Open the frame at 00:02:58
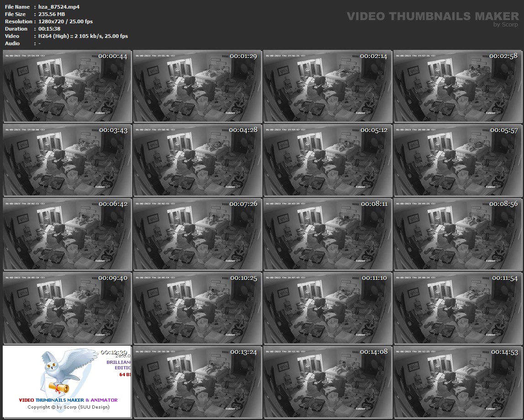Viewport: 524px width, 420px height. [457, 86]
